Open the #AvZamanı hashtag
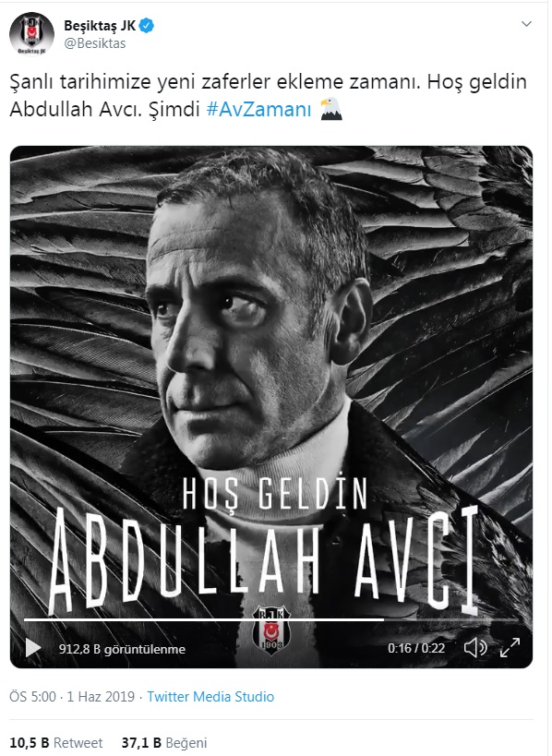This screenshot has height=756, width=552. click(258, 110)
